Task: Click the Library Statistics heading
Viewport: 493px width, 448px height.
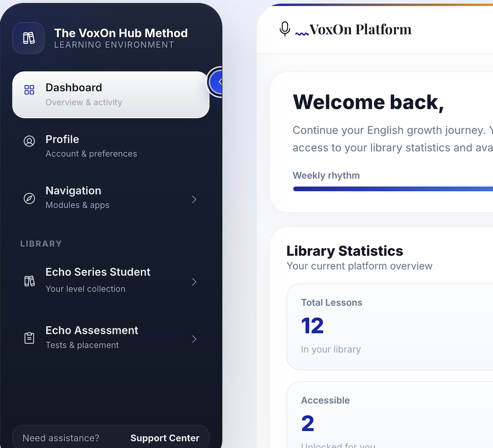Action: pyautogui.click(x=345, y=251)
